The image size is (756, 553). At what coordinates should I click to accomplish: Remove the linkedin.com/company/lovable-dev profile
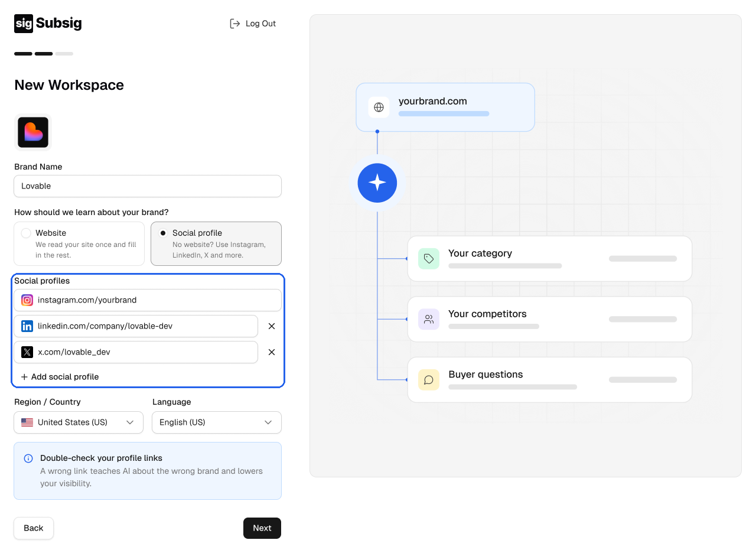[272, 326]
